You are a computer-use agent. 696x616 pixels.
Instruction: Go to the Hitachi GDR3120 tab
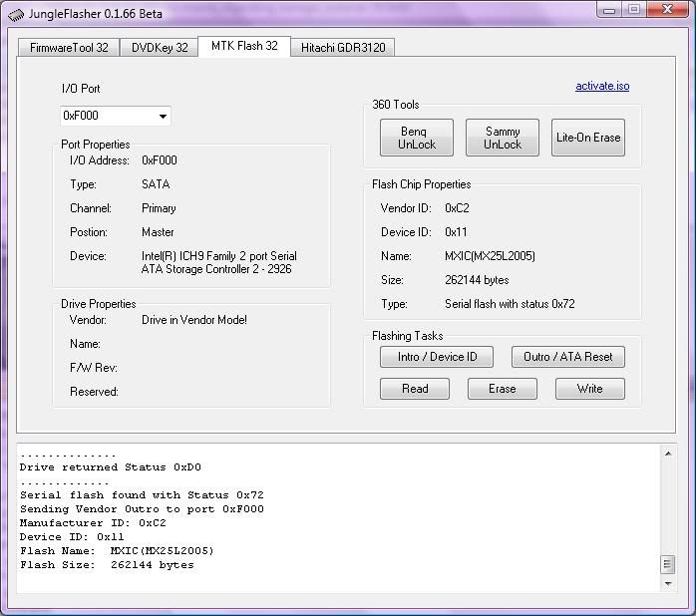(341, 48)
